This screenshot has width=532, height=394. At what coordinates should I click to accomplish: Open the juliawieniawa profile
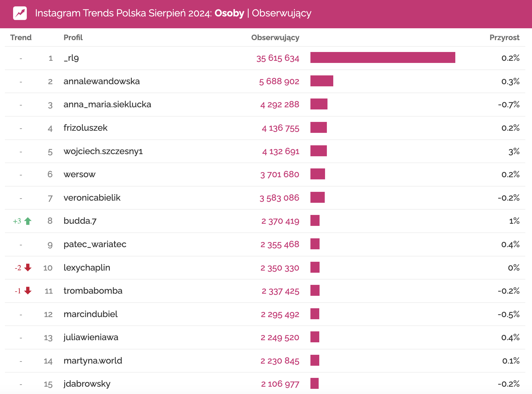pyautogui.click(x=91, y=337)
